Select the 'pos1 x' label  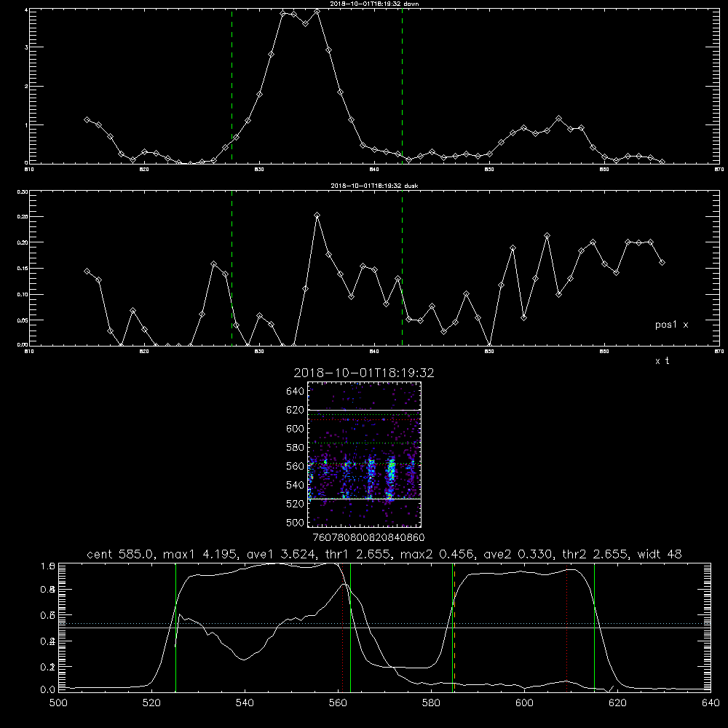click(x=671, y=325)
